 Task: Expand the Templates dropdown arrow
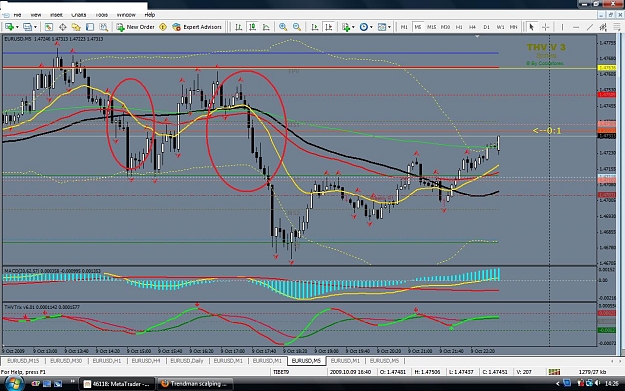pos(389,27)
